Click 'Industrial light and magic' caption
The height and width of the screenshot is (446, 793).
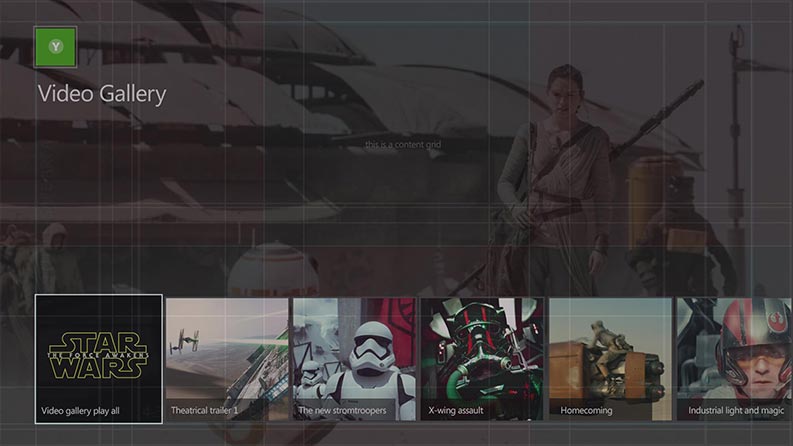738,411
